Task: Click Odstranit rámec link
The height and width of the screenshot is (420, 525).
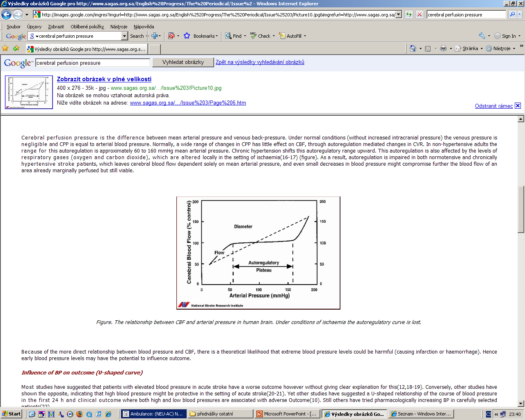Action: (x=494, y=106)
